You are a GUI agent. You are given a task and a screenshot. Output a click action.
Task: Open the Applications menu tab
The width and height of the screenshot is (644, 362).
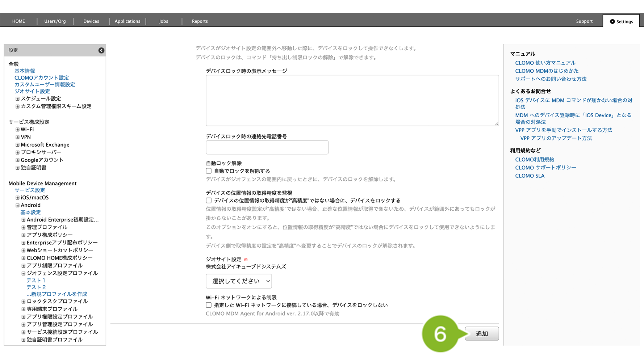coord(127,21)
